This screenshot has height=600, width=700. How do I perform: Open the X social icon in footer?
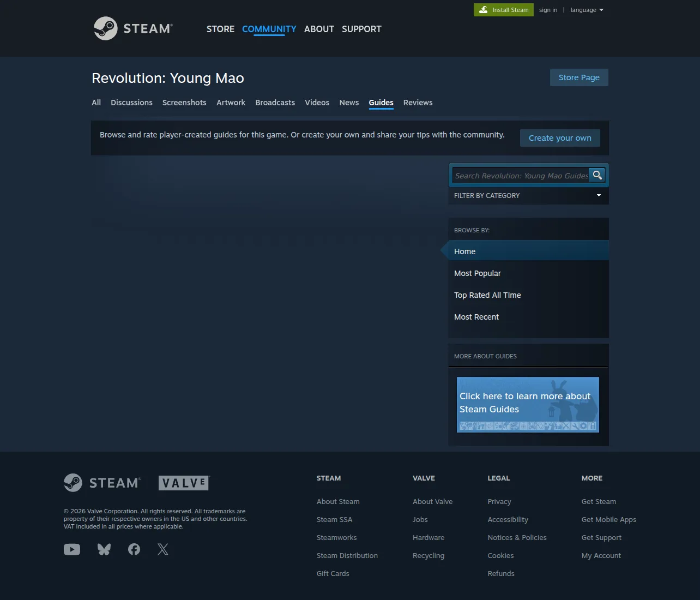coord(163,549)
